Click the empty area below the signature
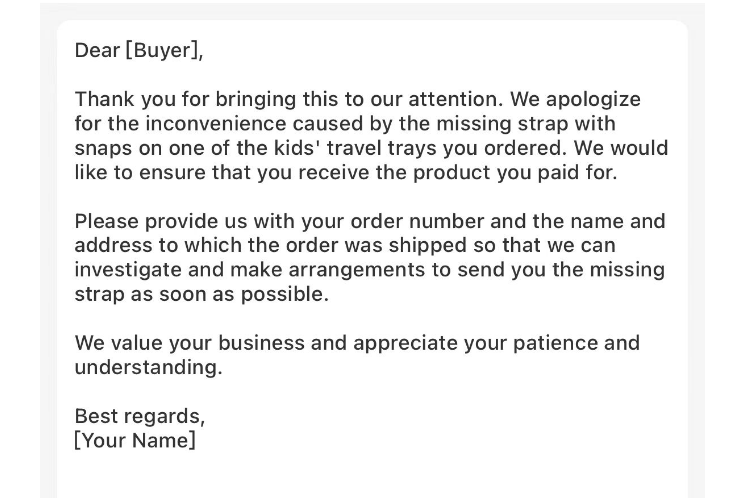 [x=372, y=476]
